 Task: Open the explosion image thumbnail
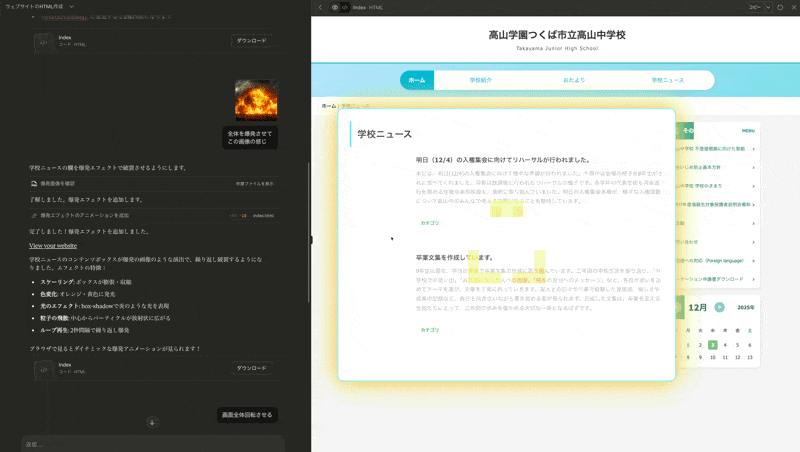(254, 100)
